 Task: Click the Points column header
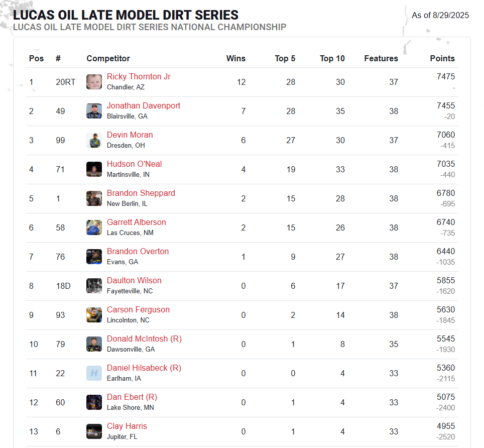coord(442,58)
